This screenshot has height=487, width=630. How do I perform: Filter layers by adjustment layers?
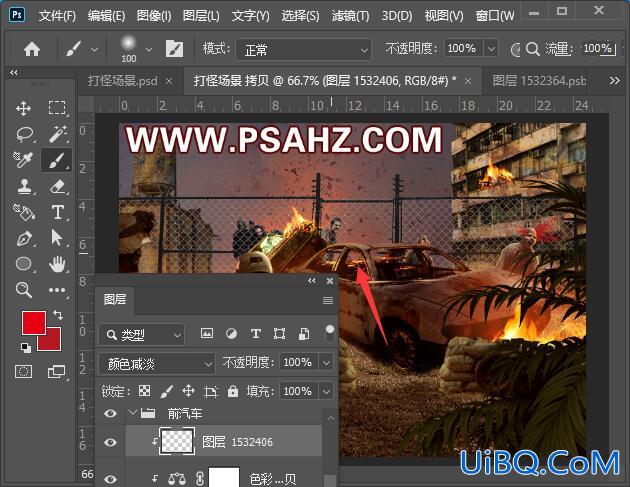[231, 333]
